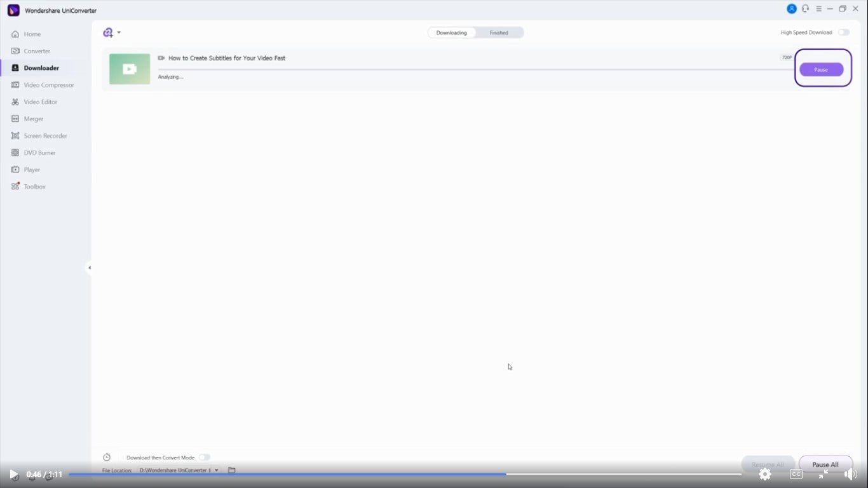Collapse the left sidebar panel
Image resolution: width=868 pixels, height=488 pixels.
point(89,268)
